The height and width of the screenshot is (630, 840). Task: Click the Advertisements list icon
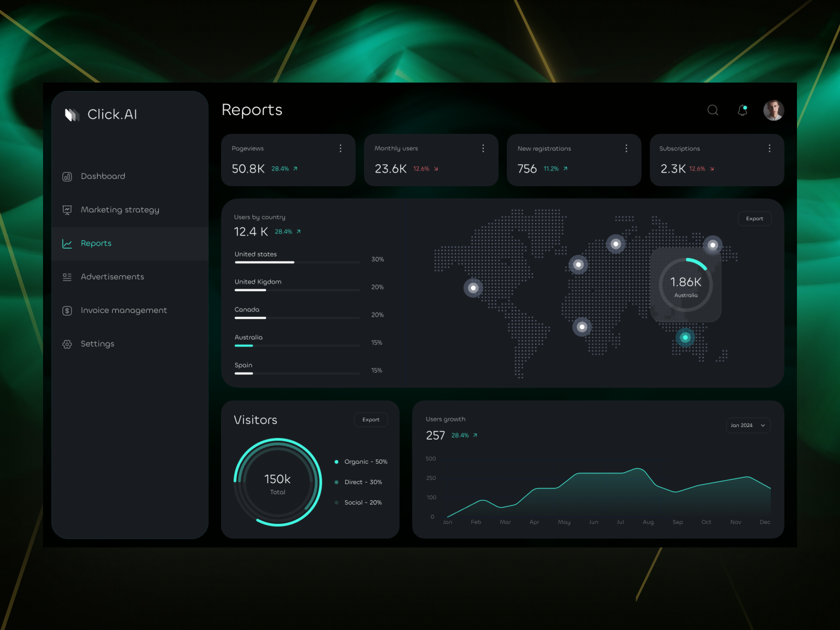(x=67, y=277)
